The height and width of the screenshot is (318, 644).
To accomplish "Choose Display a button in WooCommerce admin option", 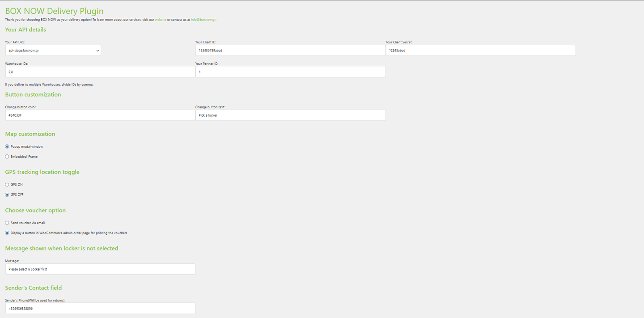I will pos(7,233).
